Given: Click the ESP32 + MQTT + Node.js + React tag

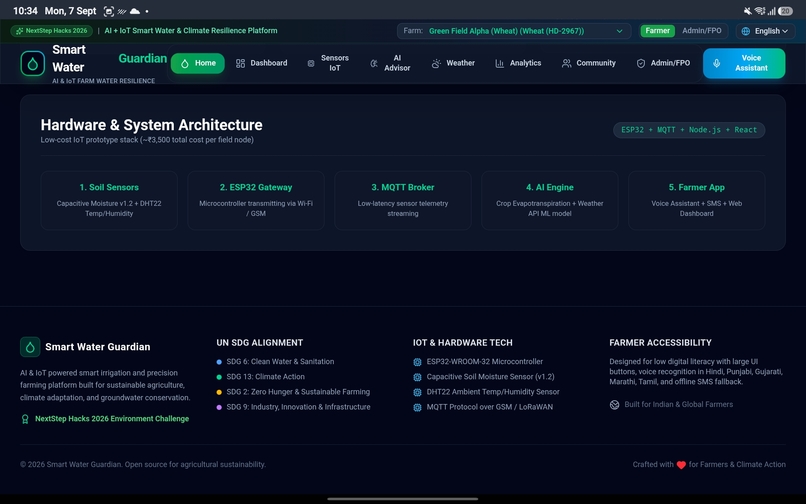Looking at the screenshot, I should point(689,130).
